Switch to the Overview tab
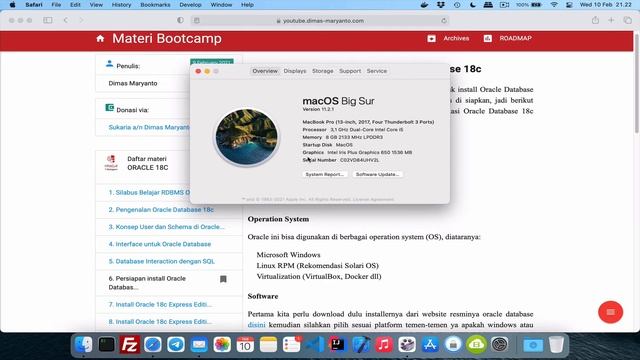Image resolution: width=640 pixels, height=360 pixels. pyautogui.click(x=265, y=71)
